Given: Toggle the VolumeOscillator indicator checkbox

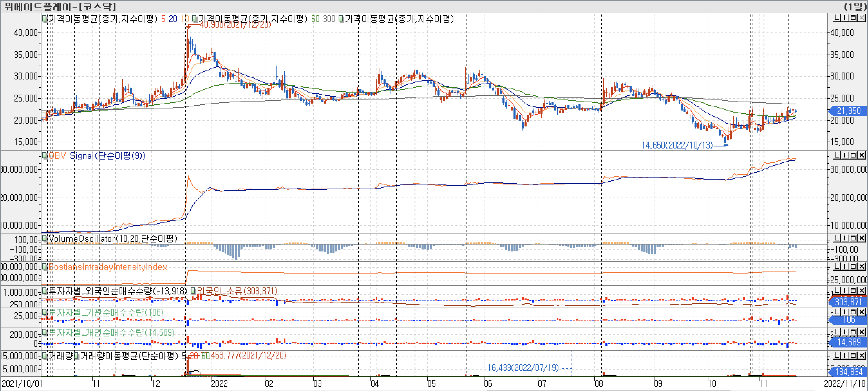Looking at the screenshot, I should [44, 238].
